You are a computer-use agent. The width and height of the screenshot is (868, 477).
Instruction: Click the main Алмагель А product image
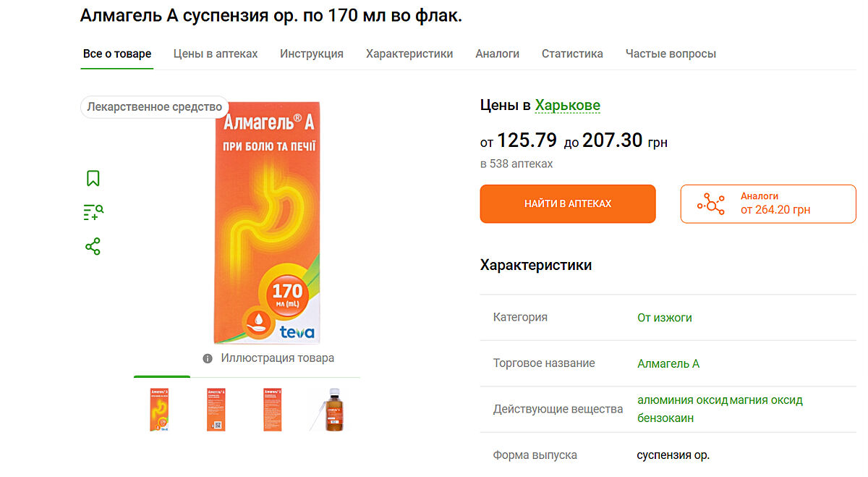click(268, 221)
